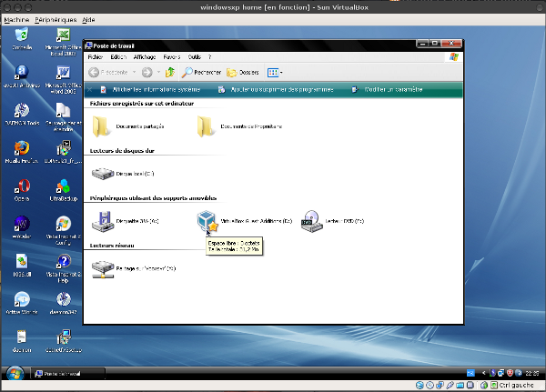546x392 pixels.
Task: Select the Documents partagés folder
Action: [127, 126]
